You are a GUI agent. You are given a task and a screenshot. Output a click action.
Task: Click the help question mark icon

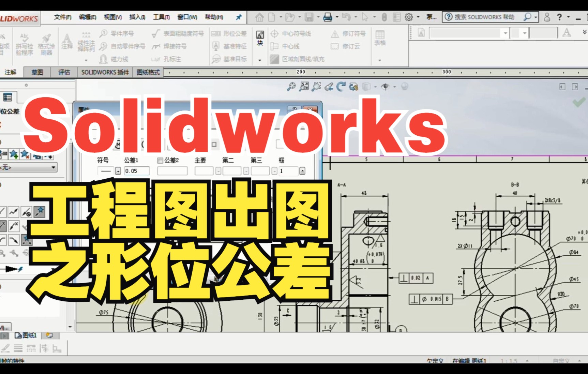pos(559,17)
